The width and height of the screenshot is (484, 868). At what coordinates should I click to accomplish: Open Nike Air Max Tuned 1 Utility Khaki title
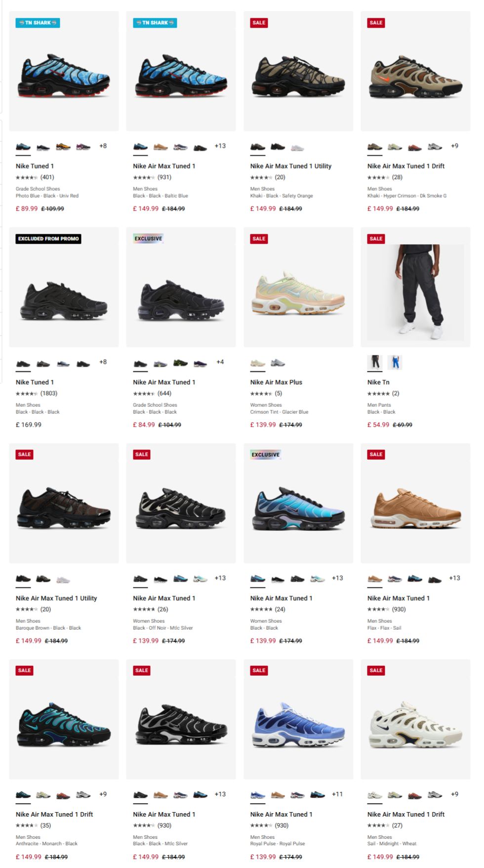tap(291, 166)
